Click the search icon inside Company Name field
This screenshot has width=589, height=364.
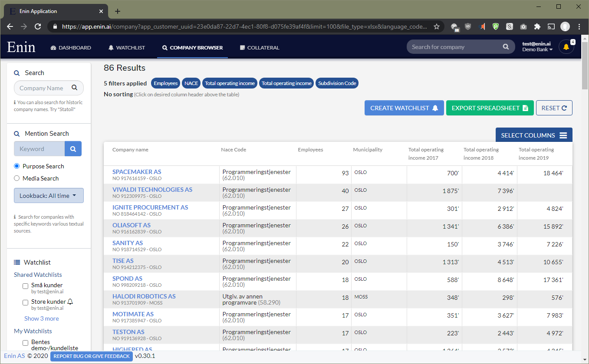point(74,88)
